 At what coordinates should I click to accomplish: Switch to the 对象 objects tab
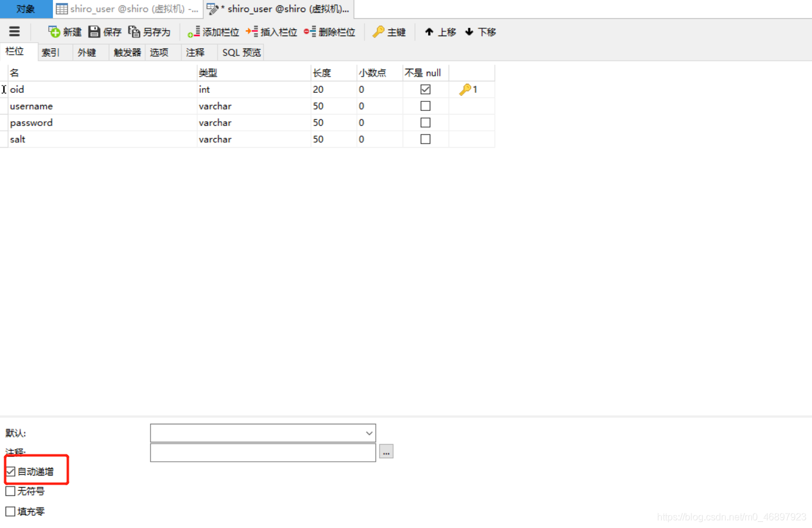click(26, 9)
